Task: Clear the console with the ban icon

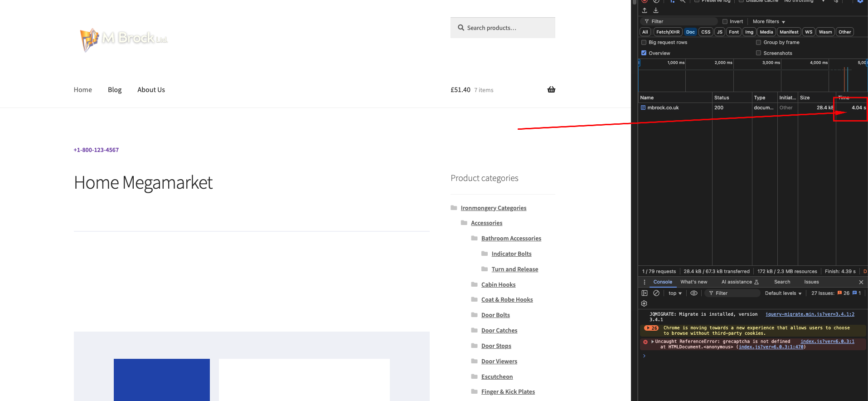Action: (656, 293)
